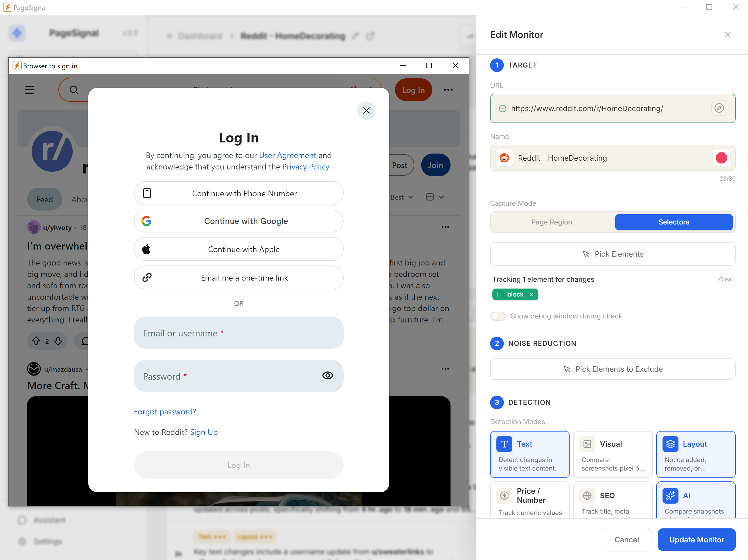The width and height of the screenshot is (748, 560).
Task: Close the Reddit Log In dialog
Action: [366, 111]
